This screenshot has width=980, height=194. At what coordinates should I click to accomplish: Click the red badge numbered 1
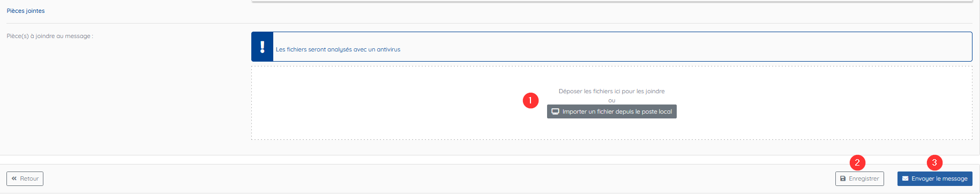click(530, 100)
